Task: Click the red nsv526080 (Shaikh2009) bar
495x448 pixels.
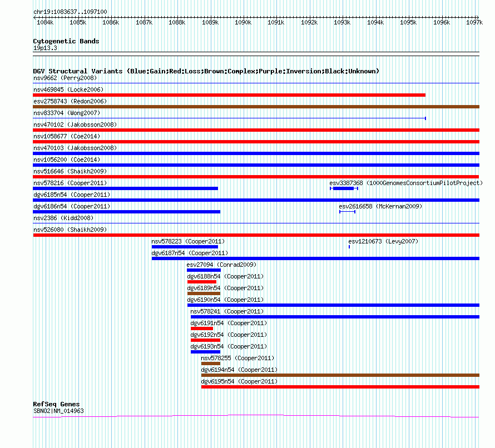Action: (256, 235)
